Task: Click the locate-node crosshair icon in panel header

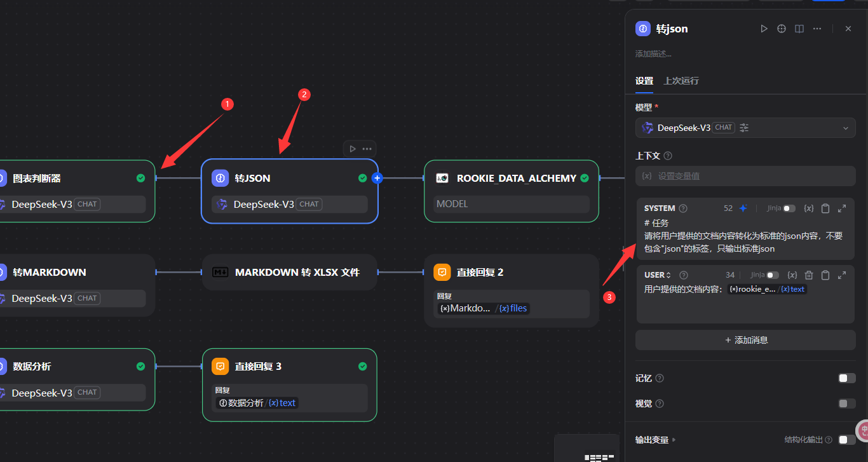Action: click(x=782, y=29)
